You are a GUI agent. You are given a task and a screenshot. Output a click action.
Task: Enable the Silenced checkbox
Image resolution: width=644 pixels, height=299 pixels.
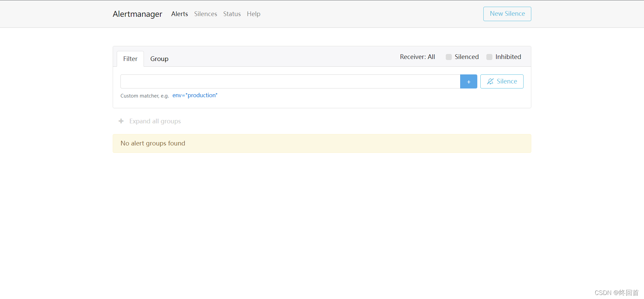pos(449,57)
